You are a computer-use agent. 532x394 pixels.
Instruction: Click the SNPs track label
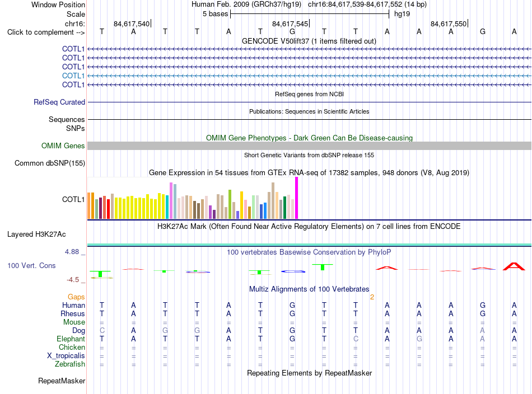tap(76, 129)
